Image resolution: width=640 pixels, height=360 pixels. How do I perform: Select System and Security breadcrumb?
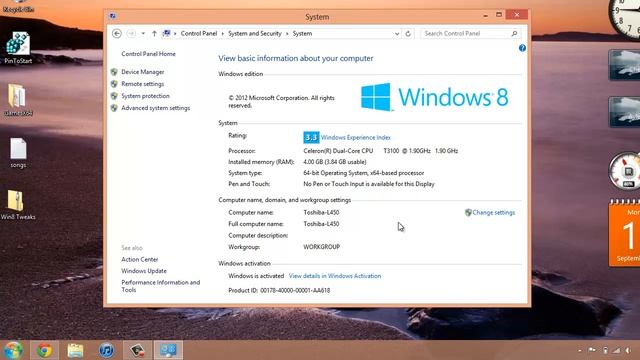255,33
